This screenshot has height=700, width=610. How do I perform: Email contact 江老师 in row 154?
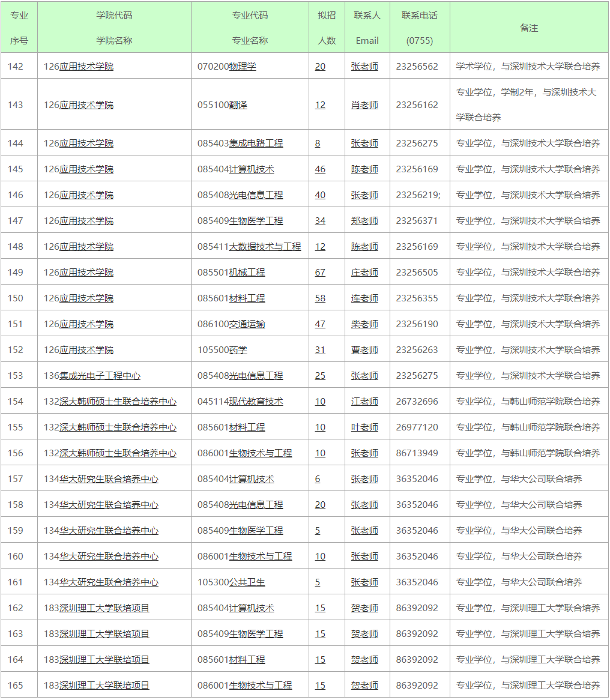[x=364, y=402]
